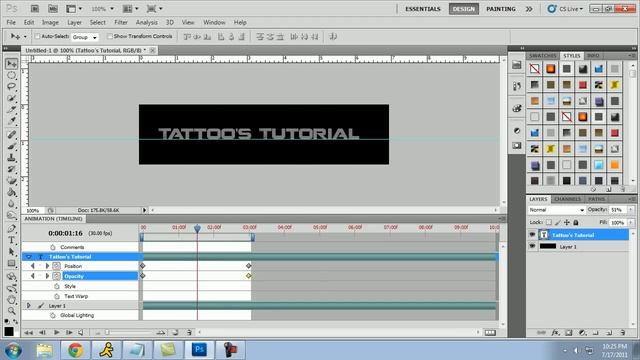This screenshot has width=640, height=360.
Task: Select the Clone Stamp tool
Action: [11, 158]
